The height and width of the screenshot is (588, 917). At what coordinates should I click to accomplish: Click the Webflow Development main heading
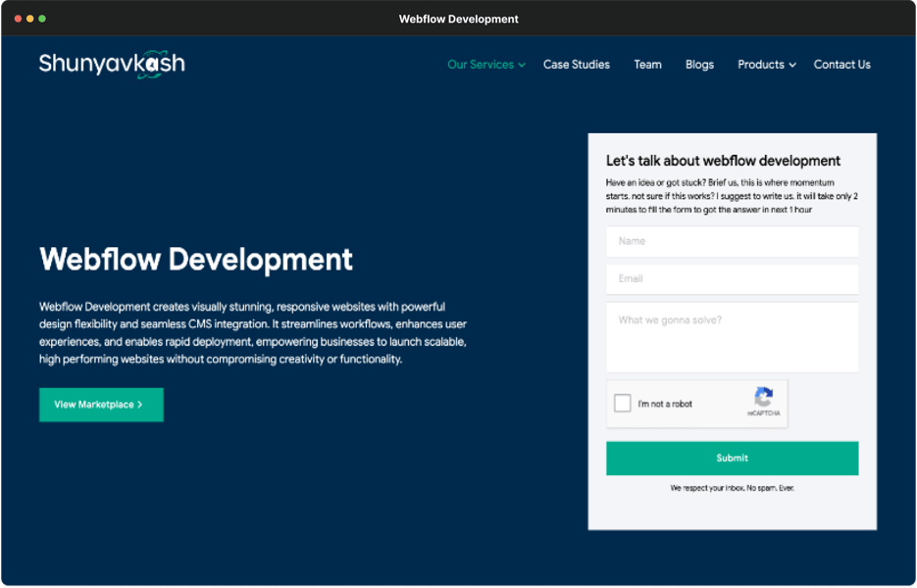point(196,260)
